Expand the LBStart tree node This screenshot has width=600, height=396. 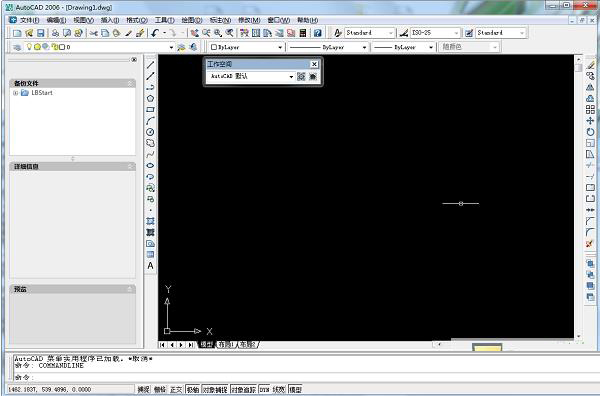(x=16, y=93)
